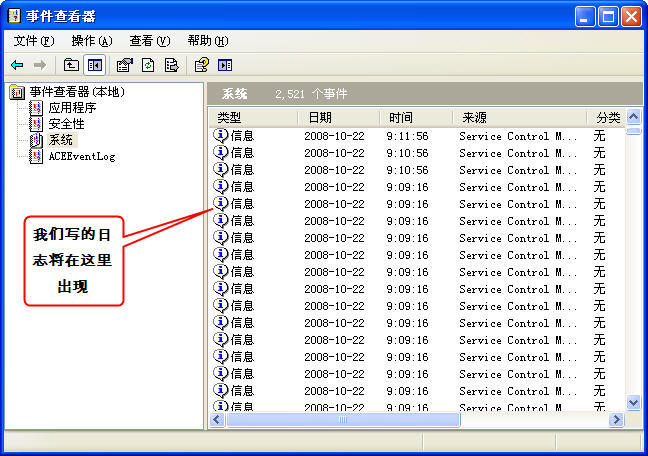The height and width of the screenshot is (456, 648).
Task: Select the 安全性 log in the tree
Action: (66, 124)
